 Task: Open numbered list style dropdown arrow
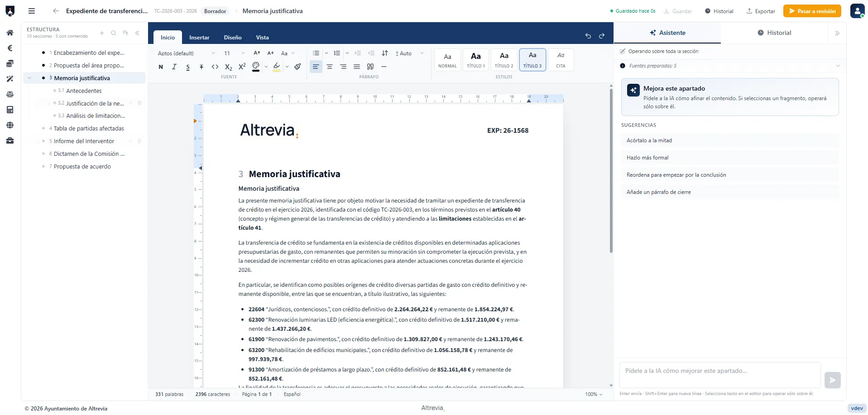[x=347, y=53]
